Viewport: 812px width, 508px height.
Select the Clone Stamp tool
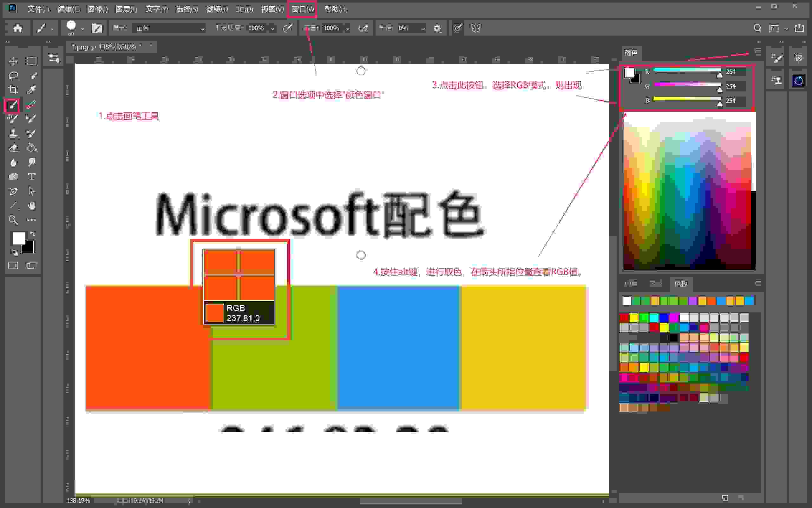[13, 133]
